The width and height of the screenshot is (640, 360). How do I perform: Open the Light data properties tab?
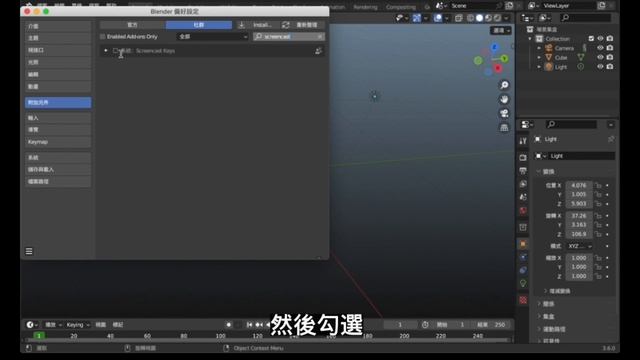click(x=523, y=283)
